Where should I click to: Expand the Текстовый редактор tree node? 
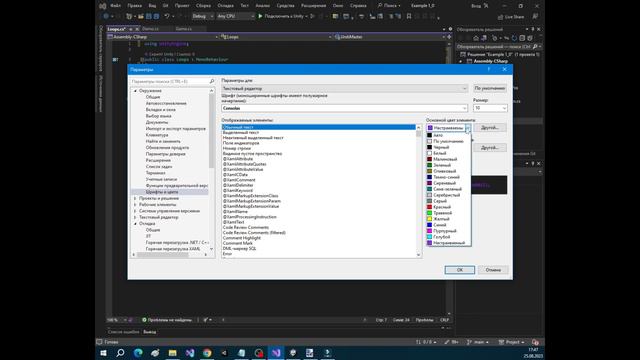tap(135, 218)
